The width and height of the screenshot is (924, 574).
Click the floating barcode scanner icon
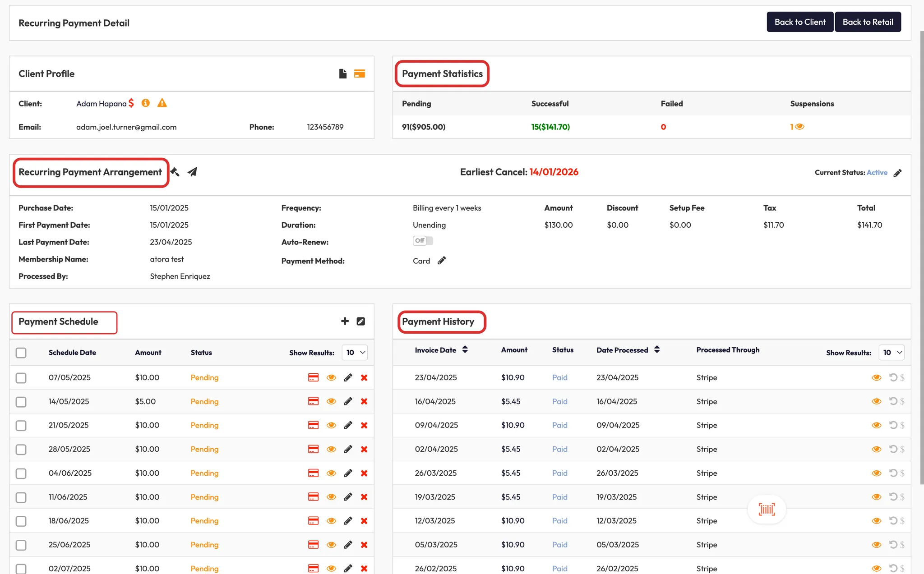coord(767,509)
